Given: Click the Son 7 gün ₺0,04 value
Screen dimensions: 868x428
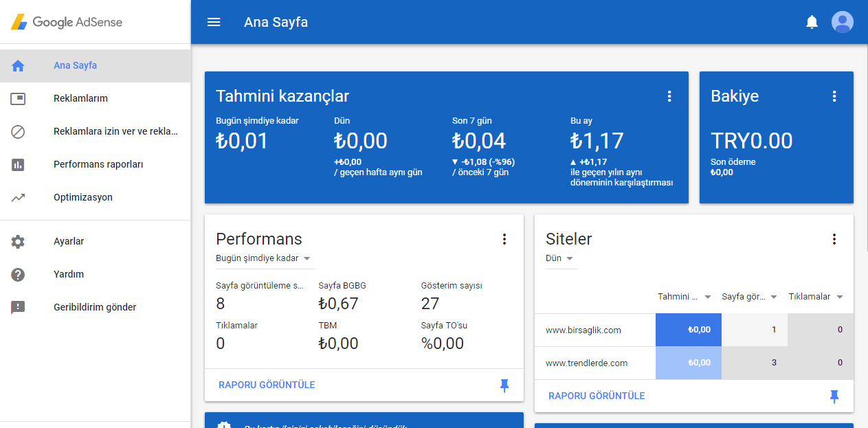Looking at the screenshot, I should click(x=479, y=141).
